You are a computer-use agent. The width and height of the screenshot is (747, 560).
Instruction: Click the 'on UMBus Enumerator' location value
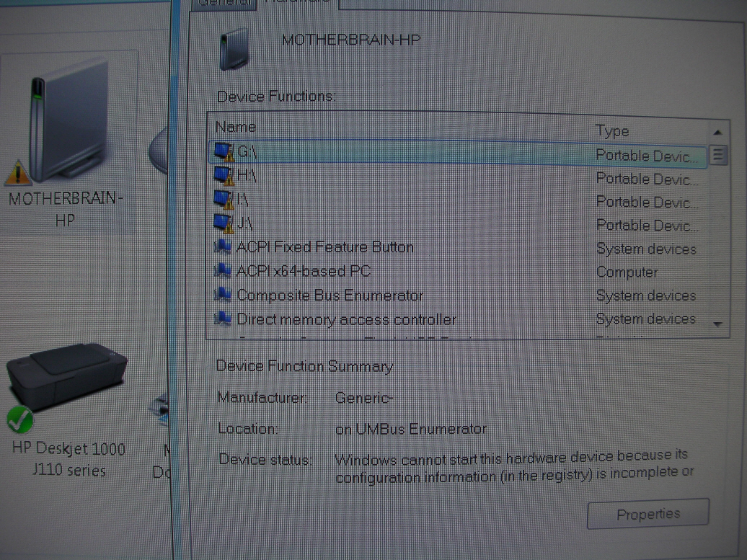(x=411, y=429)
